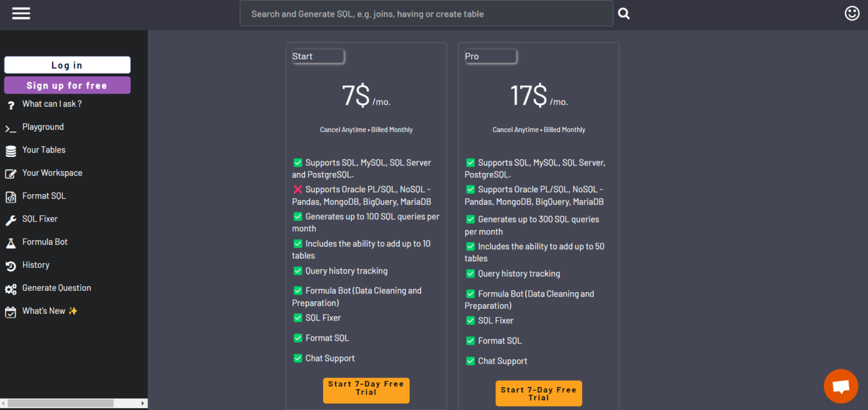This screenshot has height=410, width=868.
Task: Click the Sign up for free button
Action: pyautogui.click(x=67, y=86)
